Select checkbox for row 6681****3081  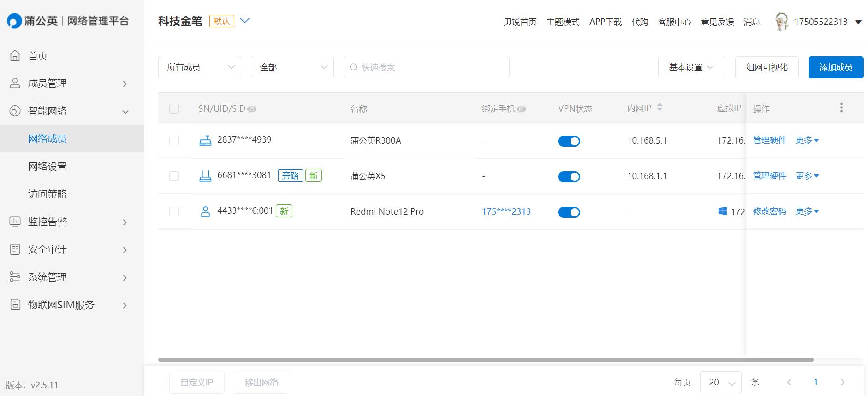tap(174, 176)
